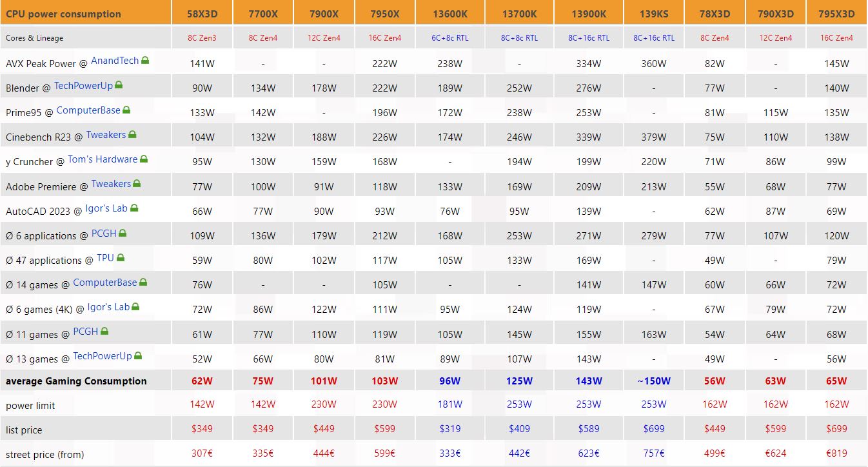Select the 7700X column header
868x467 pixels.
click(262, 14)
